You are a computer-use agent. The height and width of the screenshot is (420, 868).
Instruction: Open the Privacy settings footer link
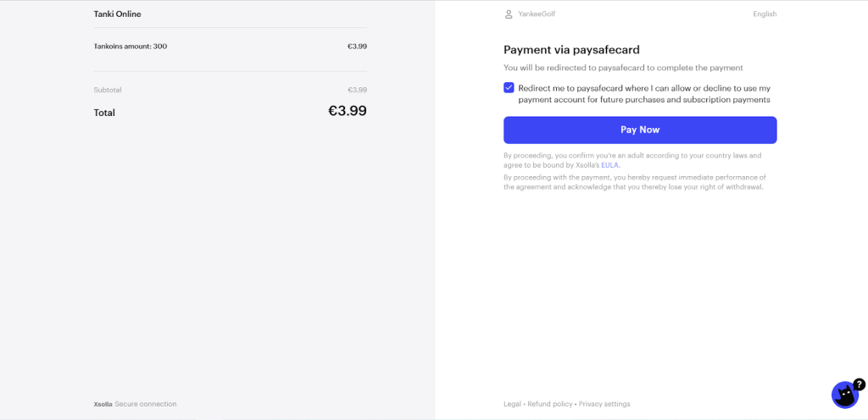pos(604,404)
